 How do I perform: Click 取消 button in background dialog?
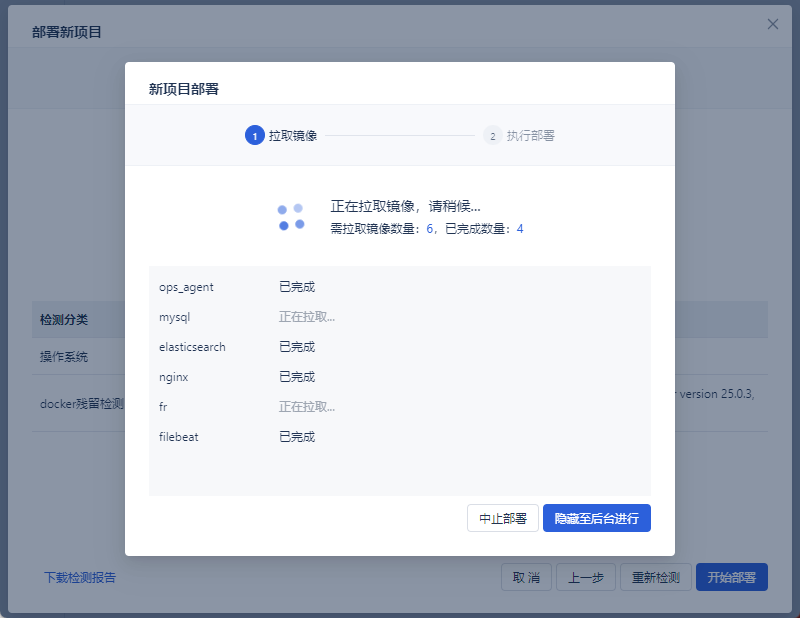[x=526, y=577]
